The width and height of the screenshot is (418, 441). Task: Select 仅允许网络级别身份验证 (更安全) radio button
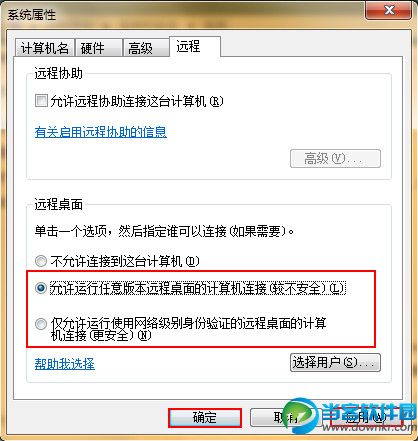(41, 324)
